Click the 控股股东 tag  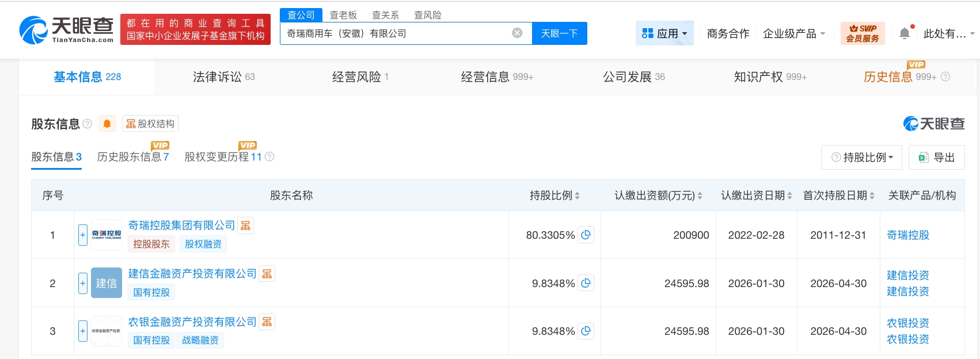tap(151, 244)
